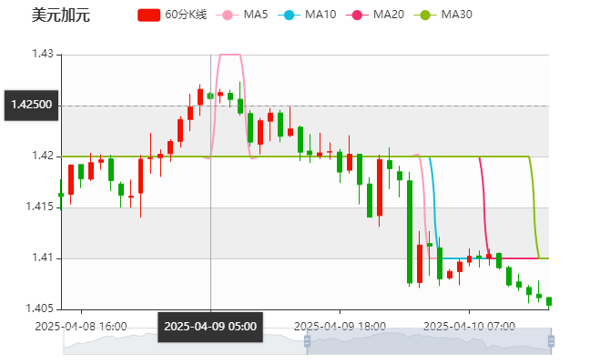Toggle the 60分K线 candlestick series legend

[172, 15]
